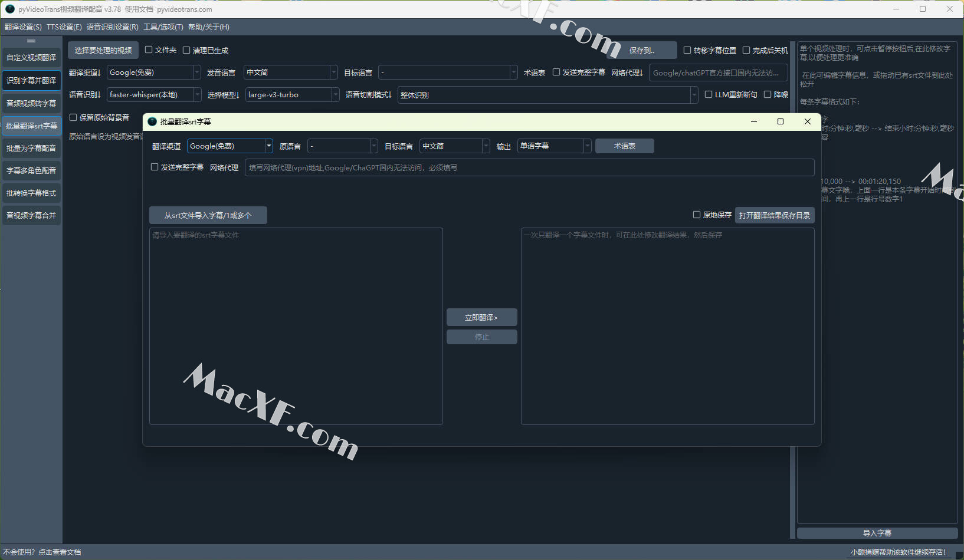Open the TTS设置 menu

coord(64,27)
